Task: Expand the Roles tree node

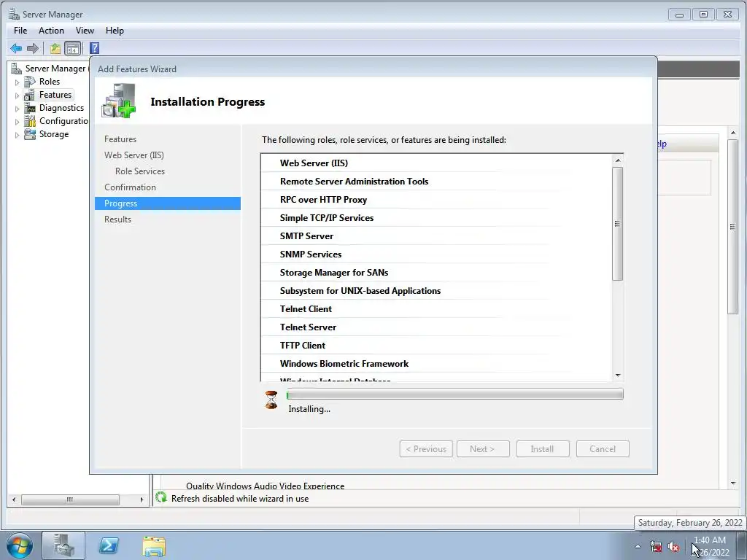Action: (x=18, y=82)
